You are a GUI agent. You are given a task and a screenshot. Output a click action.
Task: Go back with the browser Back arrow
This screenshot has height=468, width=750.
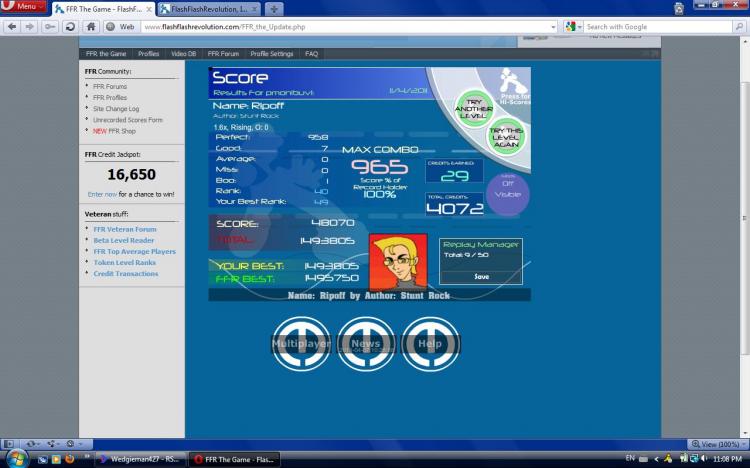[x=11, y=27]
